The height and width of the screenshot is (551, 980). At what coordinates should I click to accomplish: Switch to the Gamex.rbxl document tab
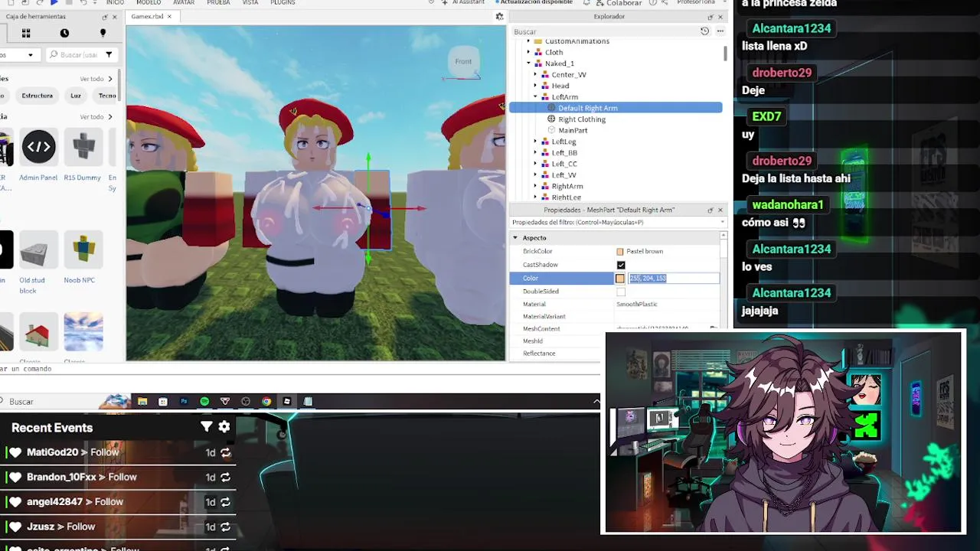pos(152,16)
